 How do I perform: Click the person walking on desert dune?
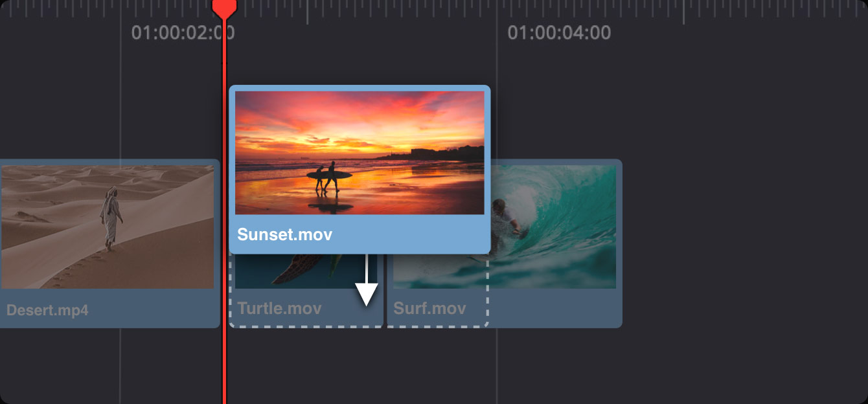click(x=111, y=217)
